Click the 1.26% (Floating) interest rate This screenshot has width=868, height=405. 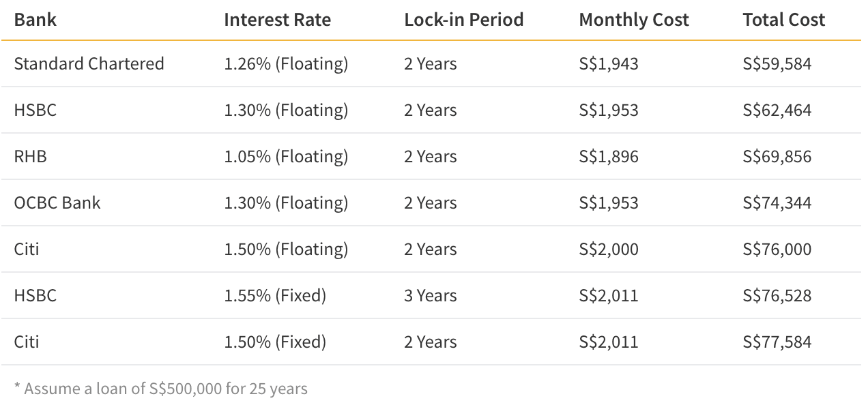286,64
